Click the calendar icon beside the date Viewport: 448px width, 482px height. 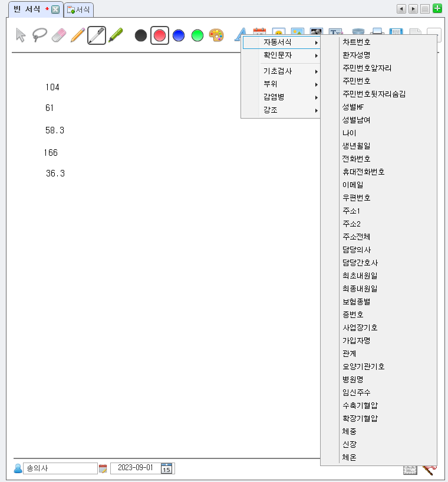(167, 468)
